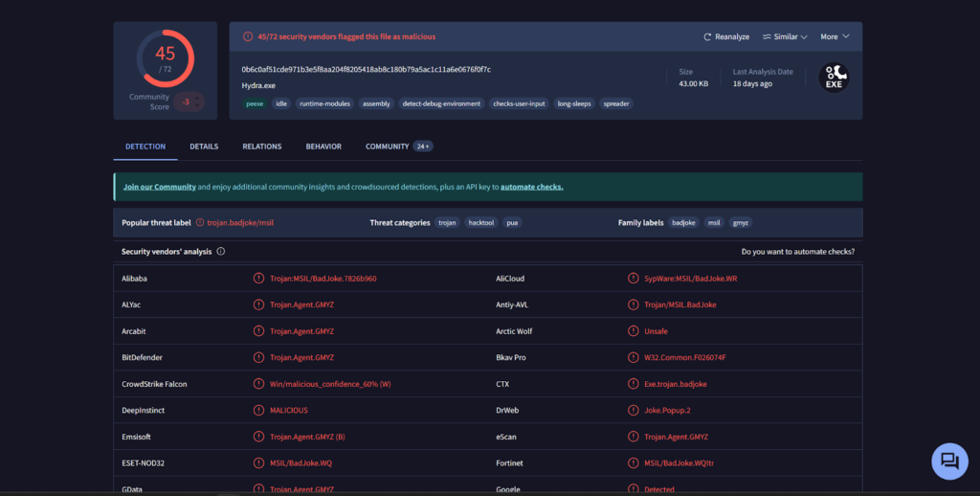Click the Similar wavy lines icon
This screenshot has width=980, height=496.
pyautogui.click(x=767, y=37)
